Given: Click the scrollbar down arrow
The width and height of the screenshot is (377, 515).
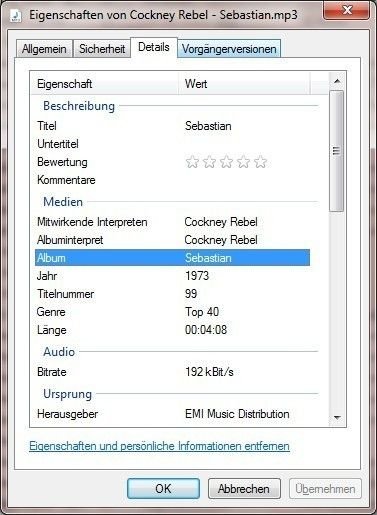Looking at the screenshot, I should pos(337,417).
